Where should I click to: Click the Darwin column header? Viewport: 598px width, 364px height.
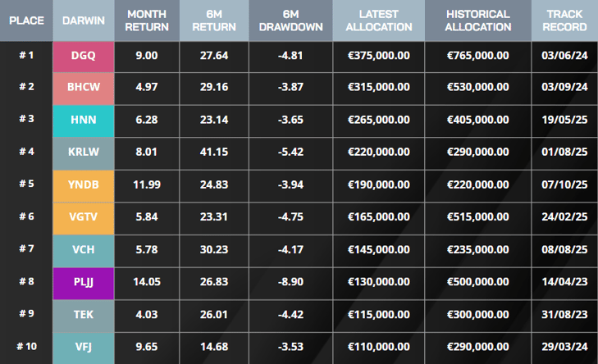(x=83, y=20)
